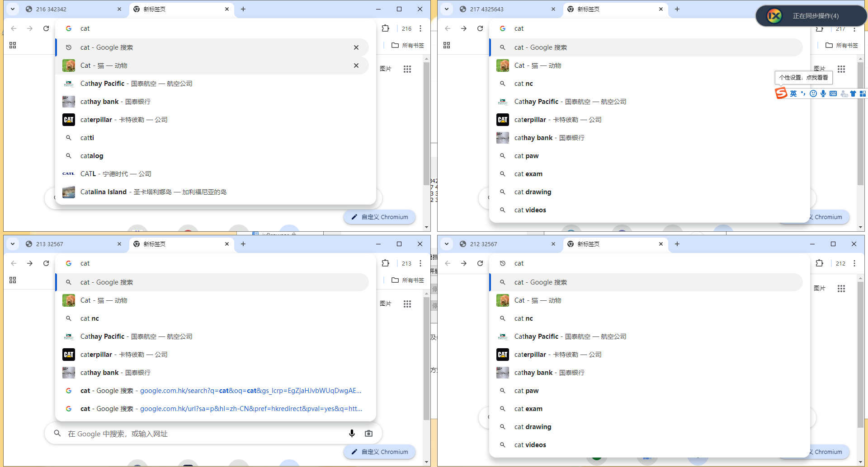Image resolution: width=868 pixels, height=467 pixels.
Task: Select 'cat videos' suggestion in window 212
Action: coord(646,445)
